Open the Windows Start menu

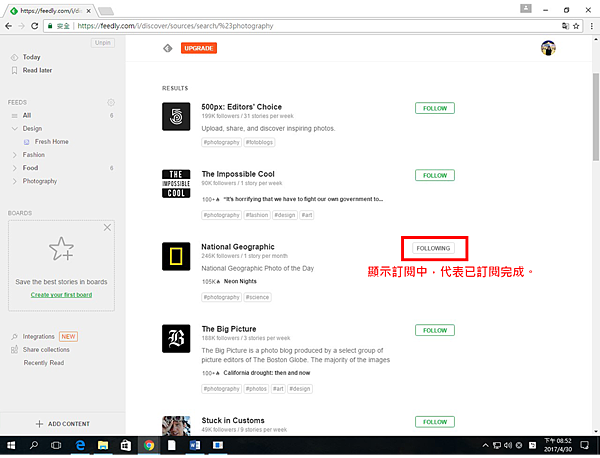(x=11, y=445)
